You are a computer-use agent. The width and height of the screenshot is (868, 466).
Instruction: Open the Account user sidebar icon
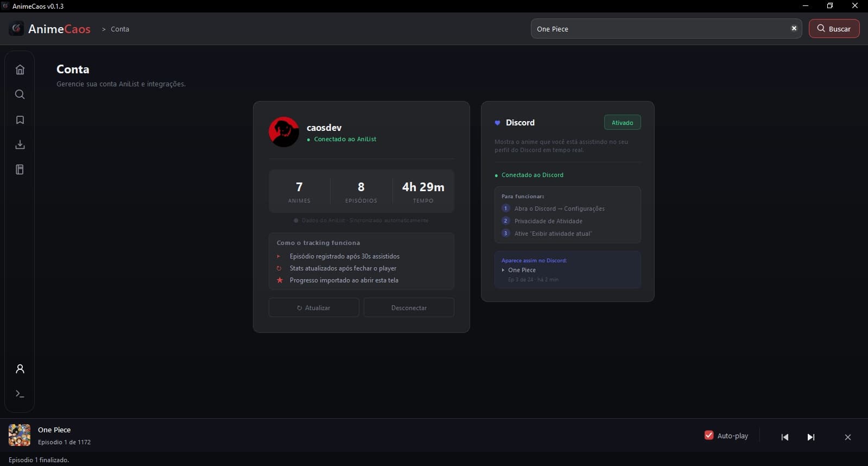coord(20,369)
